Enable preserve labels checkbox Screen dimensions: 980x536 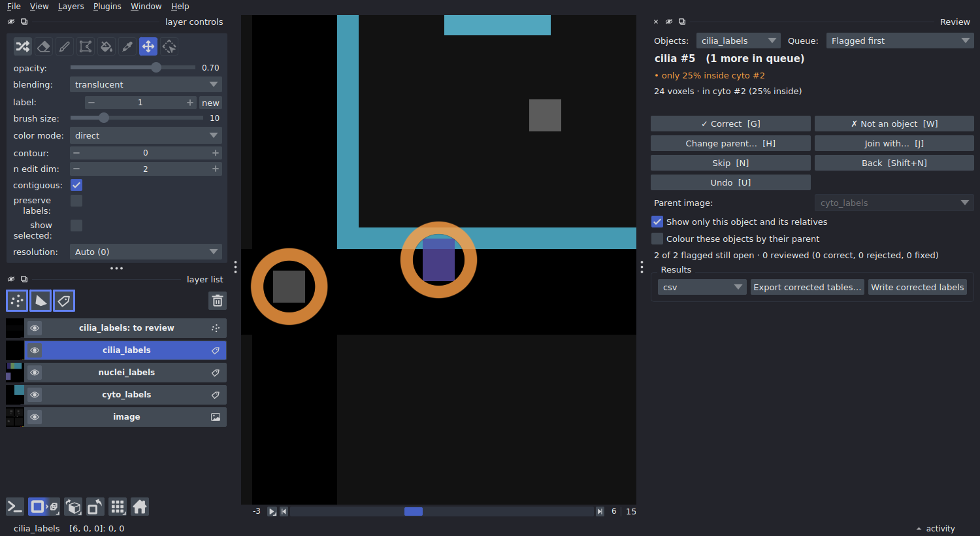76,201
